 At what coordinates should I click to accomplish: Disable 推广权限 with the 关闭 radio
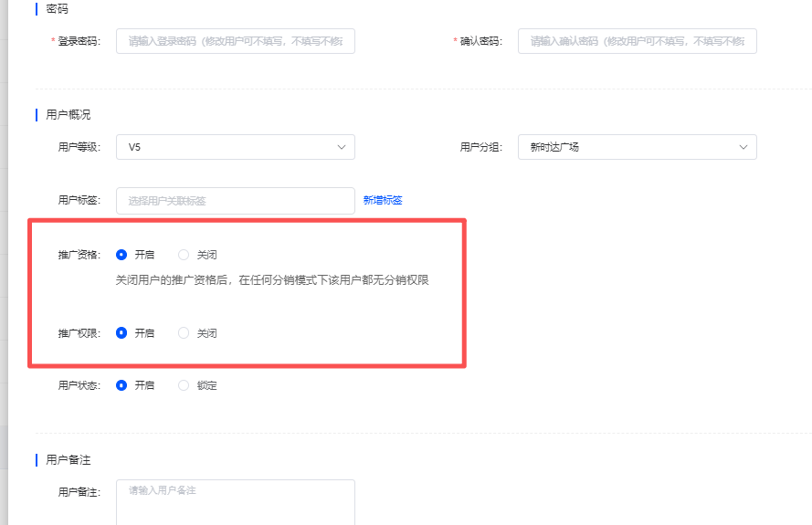(x=184, y=333)
